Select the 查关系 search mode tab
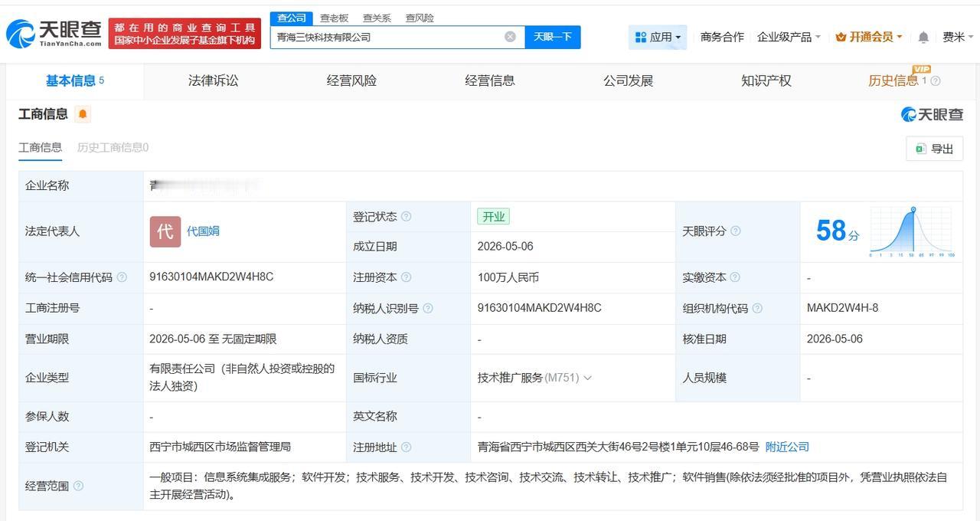This screenshot has width=980, height=521. pyautogui.click(x=377, y=18)
